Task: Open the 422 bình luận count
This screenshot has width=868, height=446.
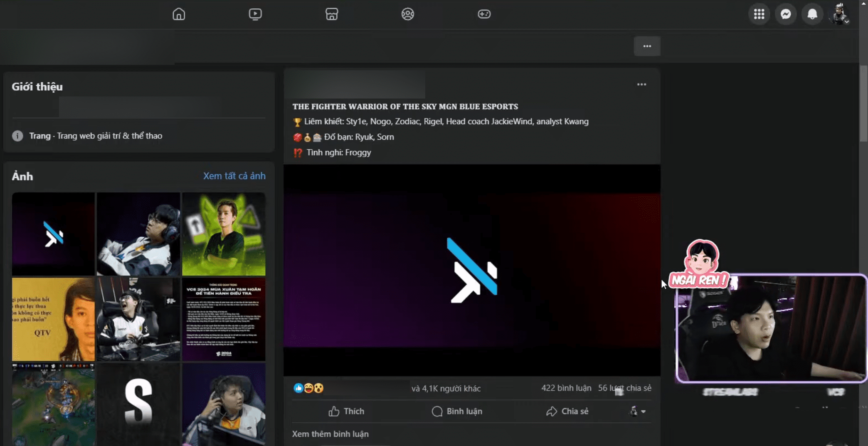Action: [x=566, y=388]
